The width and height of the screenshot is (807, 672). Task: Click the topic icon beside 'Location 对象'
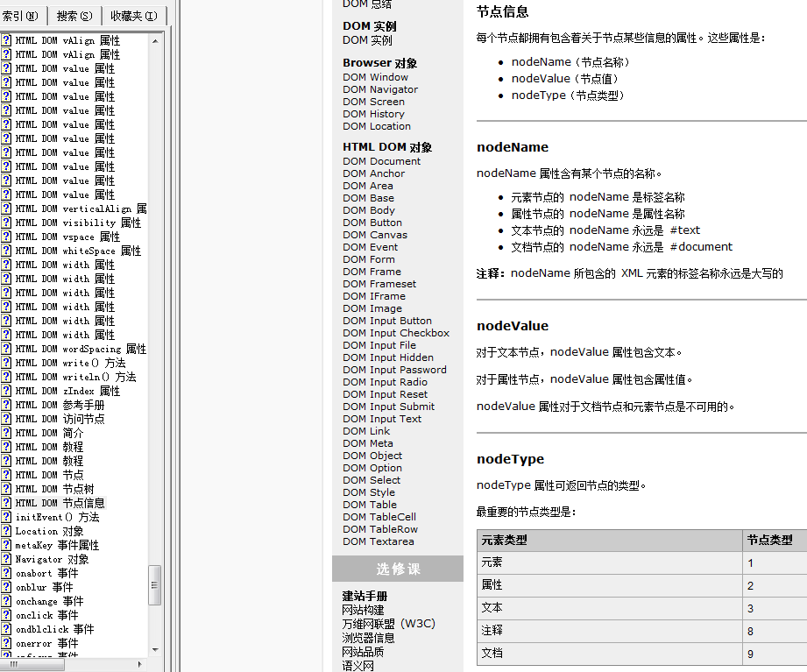pos(6,530)
